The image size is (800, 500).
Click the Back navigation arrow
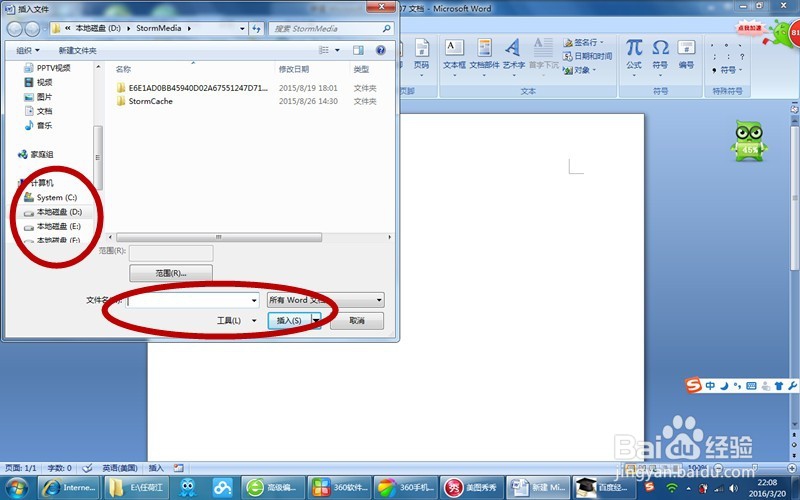[x=15, y=29]
